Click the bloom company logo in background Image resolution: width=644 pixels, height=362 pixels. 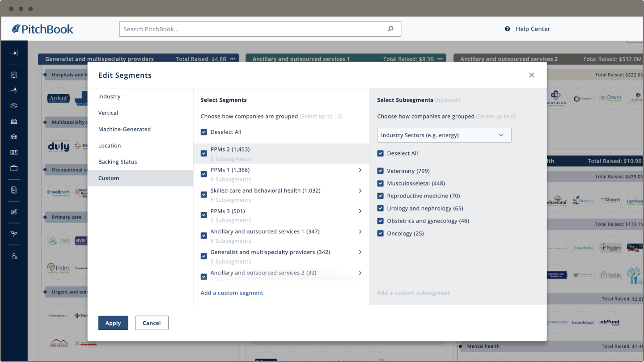point(610,200)
